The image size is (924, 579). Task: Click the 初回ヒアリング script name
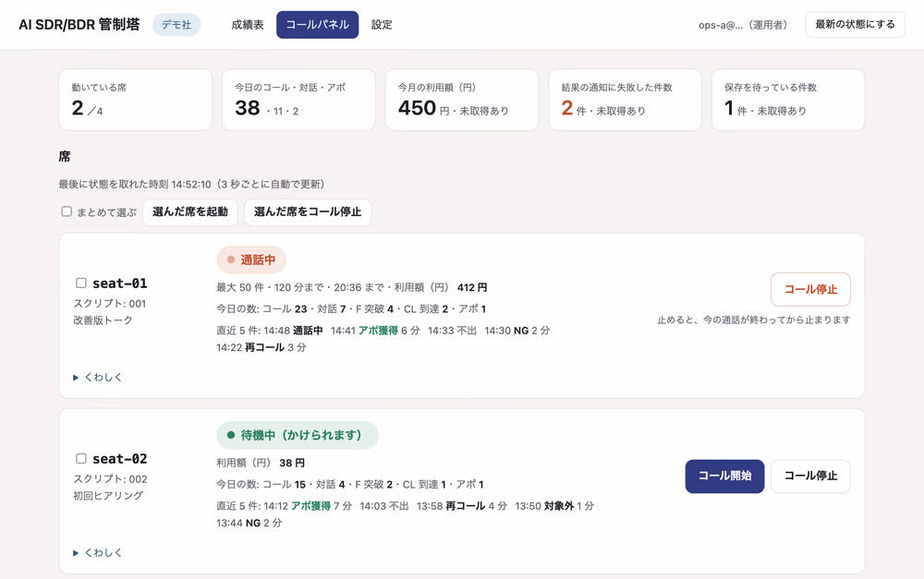click(x=108, y=496)
